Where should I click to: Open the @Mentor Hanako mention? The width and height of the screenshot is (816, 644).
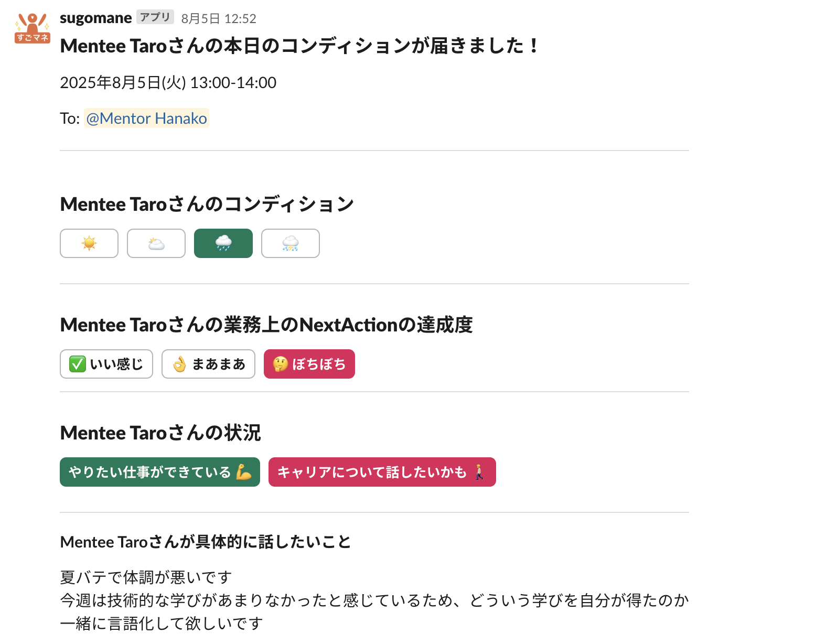click(x=146, y=118)
